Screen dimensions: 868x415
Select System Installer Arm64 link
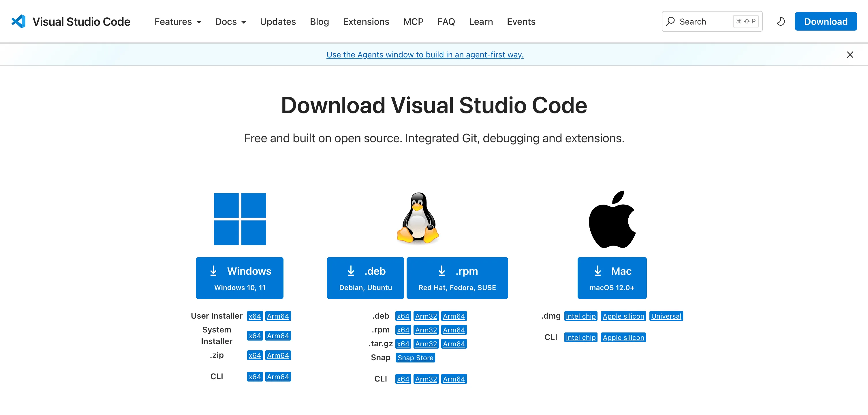(x=278, y=336)
